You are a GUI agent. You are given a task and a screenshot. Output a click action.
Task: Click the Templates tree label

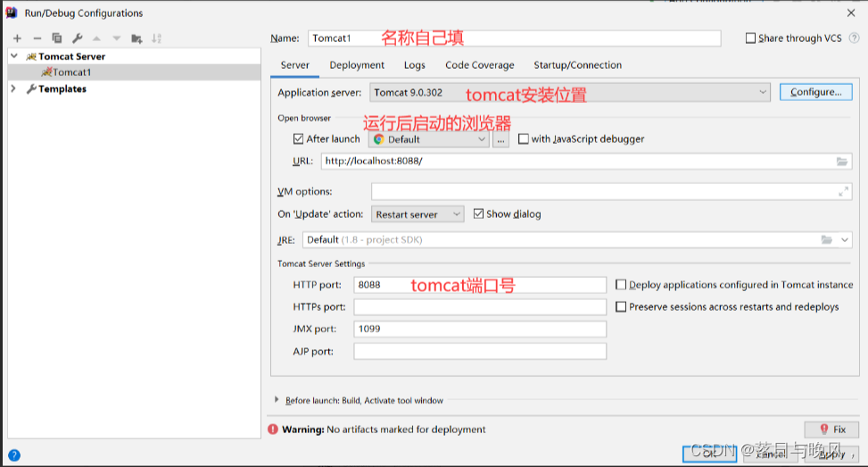(62, 88)
